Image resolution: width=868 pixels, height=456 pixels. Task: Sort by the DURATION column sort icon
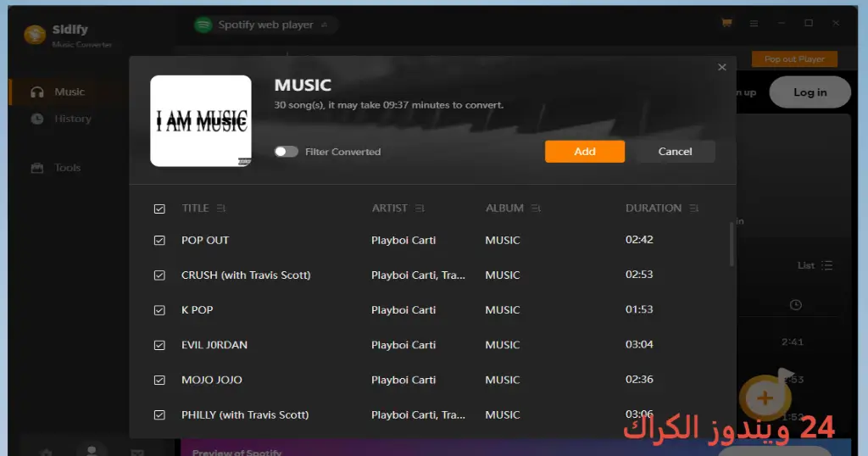694,209
